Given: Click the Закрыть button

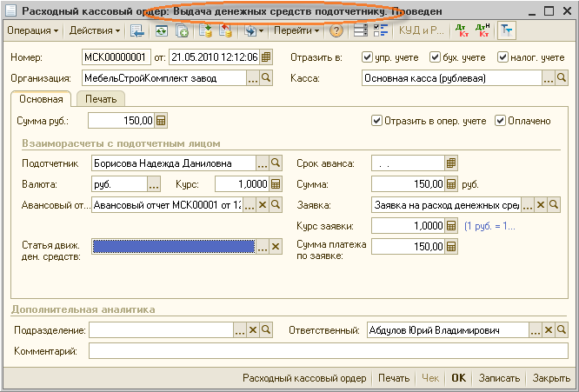Looking at the screenshot, I should [x=551, y=378].
